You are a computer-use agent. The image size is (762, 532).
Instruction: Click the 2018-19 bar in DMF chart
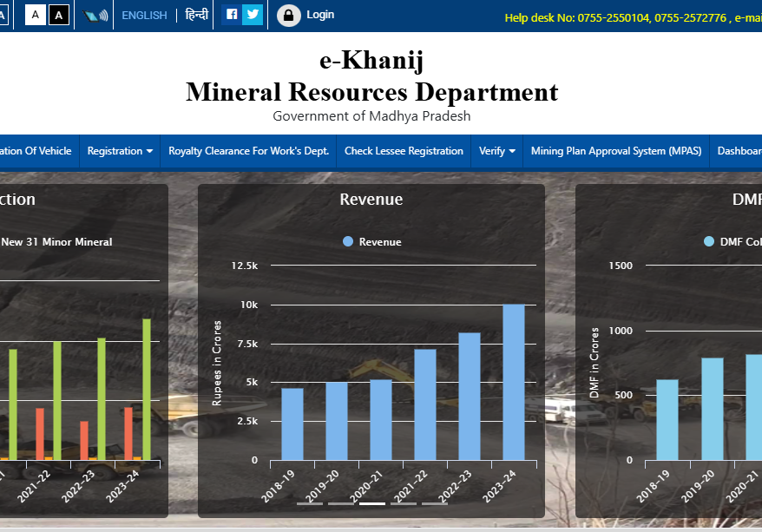coord(667,420)
